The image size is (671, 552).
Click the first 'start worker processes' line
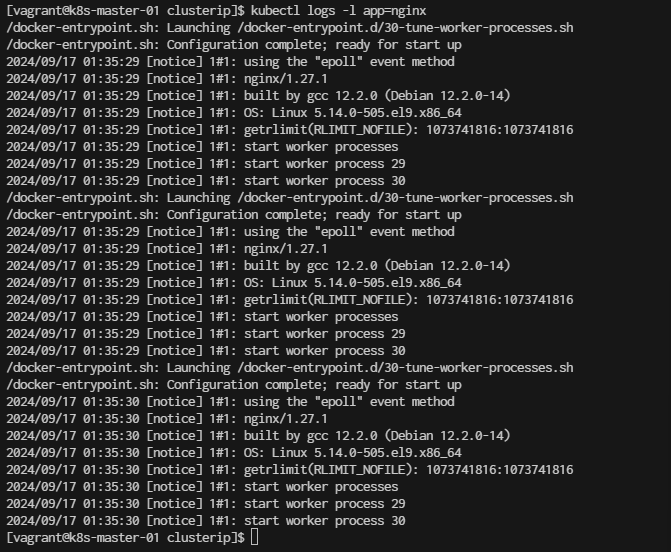[202, 147]
